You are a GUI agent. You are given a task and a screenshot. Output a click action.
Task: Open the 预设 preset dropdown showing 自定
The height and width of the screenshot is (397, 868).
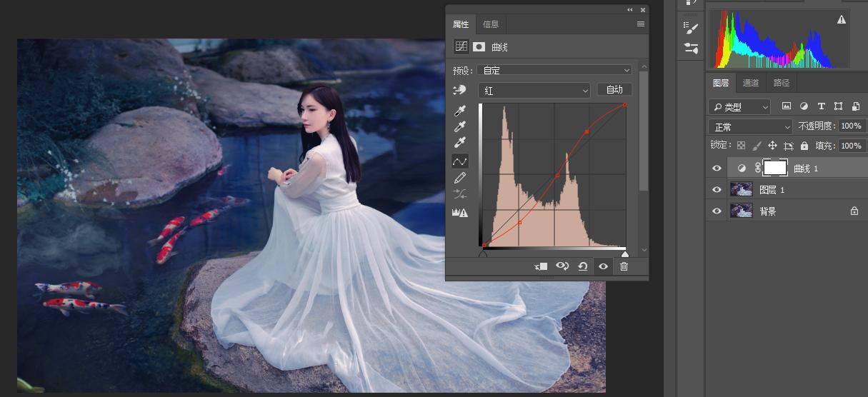(x=554, y=70)
